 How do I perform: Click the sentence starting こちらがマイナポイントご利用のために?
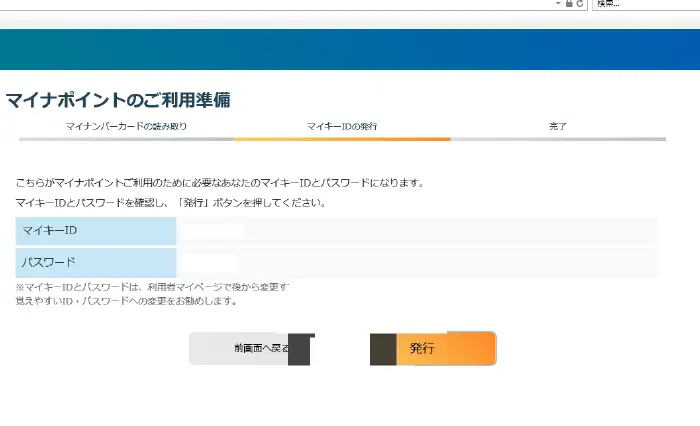[220, 183]
